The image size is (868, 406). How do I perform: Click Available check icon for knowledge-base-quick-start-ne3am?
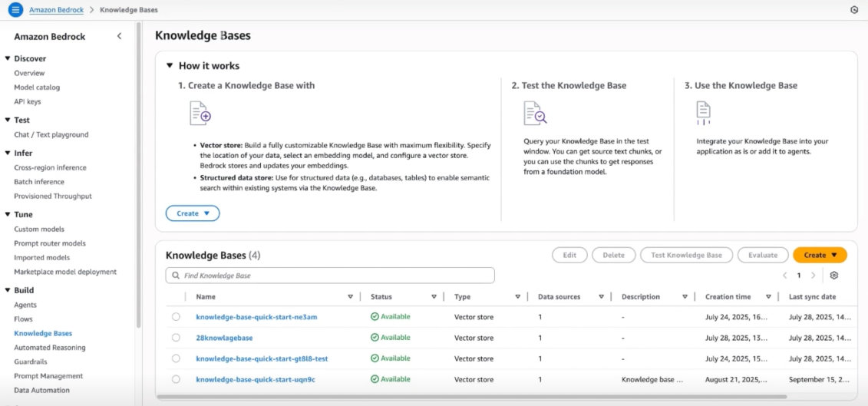(x=375, y=317)
